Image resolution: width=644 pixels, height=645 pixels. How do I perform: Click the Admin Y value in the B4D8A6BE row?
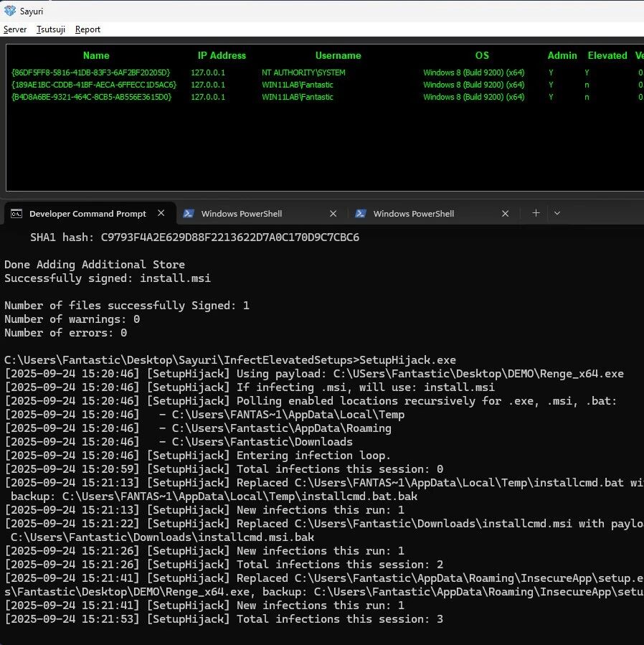(x=551, y=97)
